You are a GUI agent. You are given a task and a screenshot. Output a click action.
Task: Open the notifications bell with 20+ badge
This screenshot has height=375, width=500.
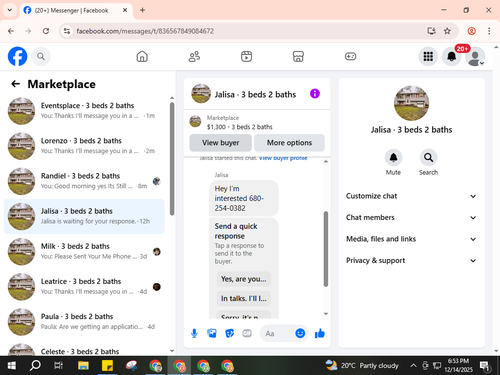[x=452, y=57]
